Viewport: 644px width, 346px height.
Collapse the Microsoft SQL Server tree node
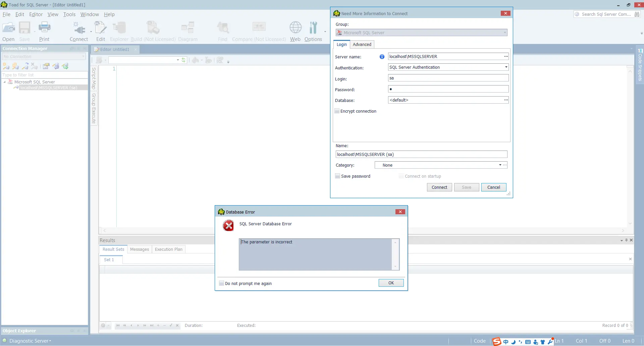click(5, 82)
